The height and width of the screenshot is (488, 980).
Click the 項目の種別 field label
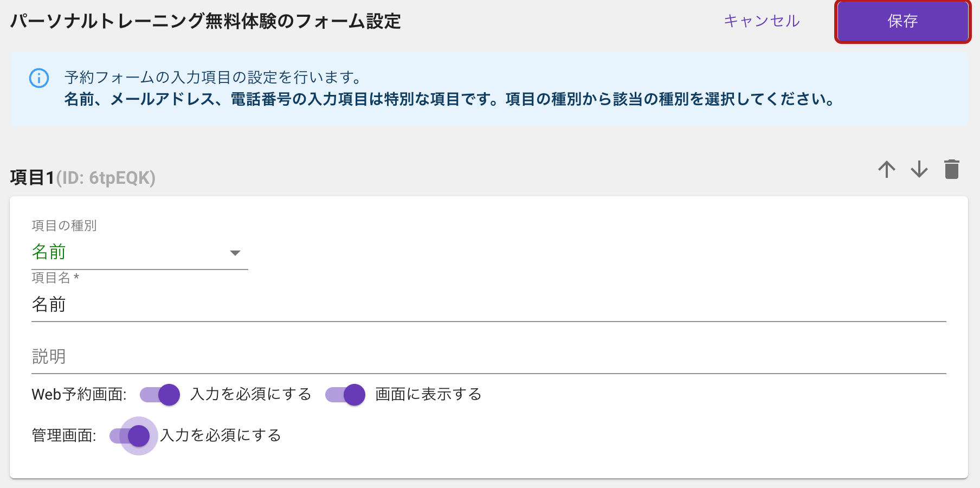tap(64, 226)
